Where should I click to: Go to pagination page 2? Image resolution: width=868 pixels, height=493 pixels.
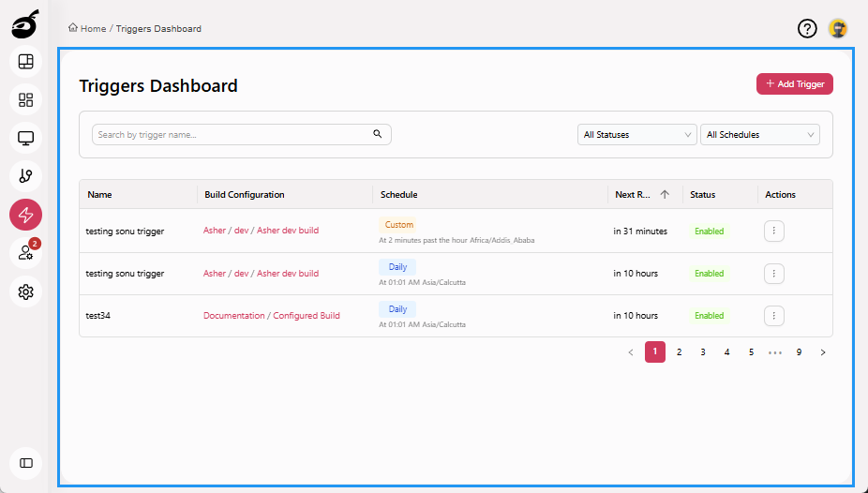coord(680,352)
